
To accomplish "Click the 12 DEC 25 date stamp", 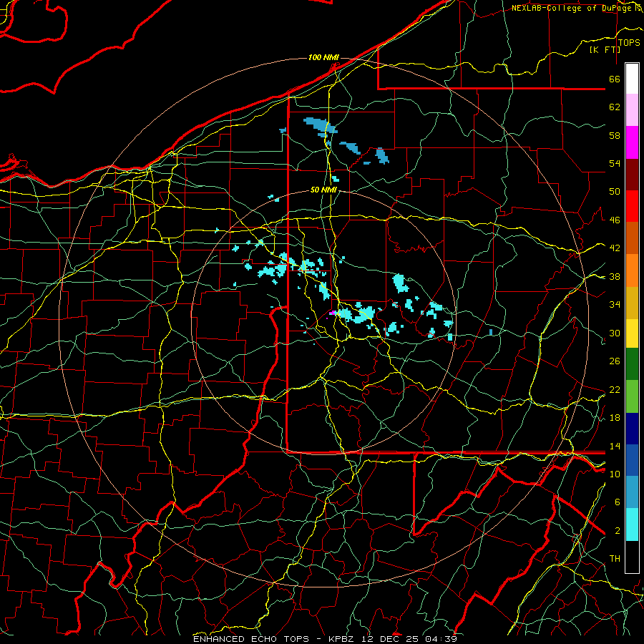I will pos(391,639).
